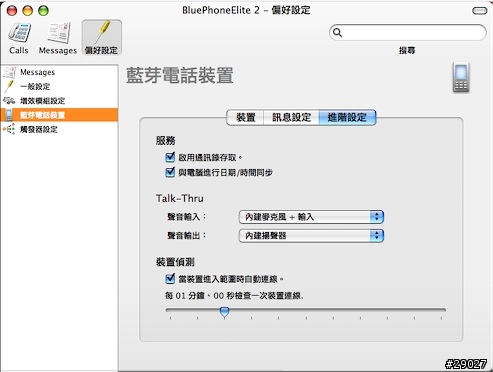Click the 裝置偵測 section heading

coord(175,262)
